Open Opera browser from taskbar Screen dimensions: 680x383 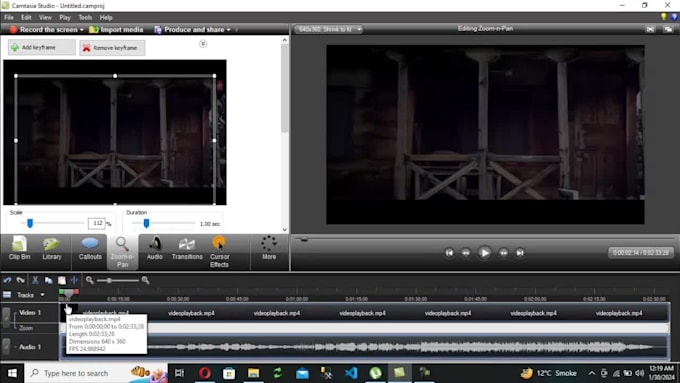[x=205, y=373]
